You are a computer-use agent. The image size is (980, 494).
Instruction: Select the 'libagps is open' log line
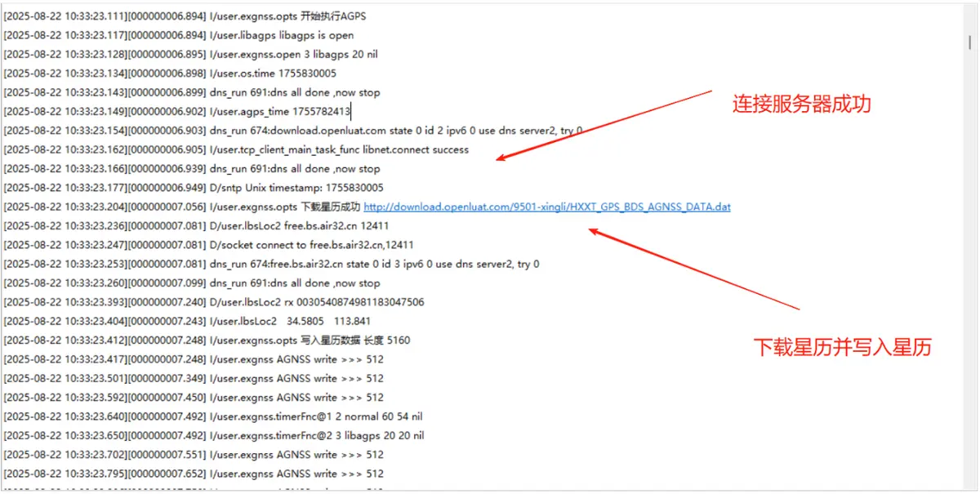(x=179, y=35)
